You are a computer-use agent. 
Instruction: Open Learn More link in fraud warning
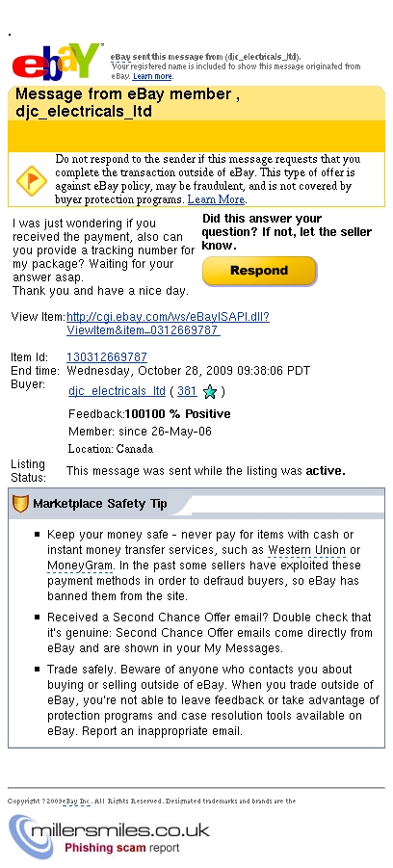click(x=217, y=199)
